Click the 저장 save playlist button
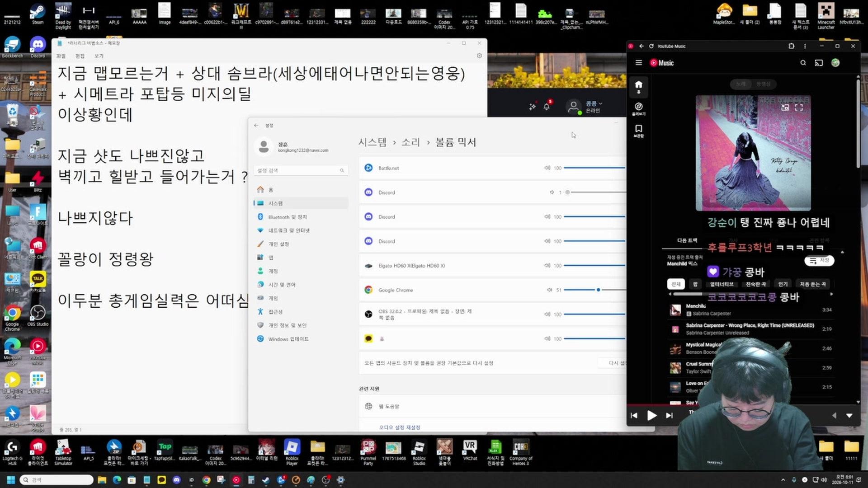868x488 pixels. tap(819, 261)
